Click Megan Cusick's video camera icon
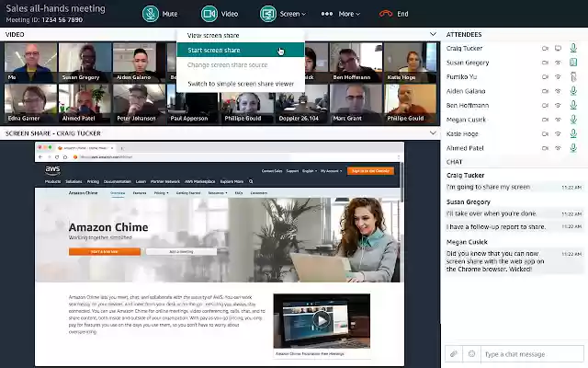 (x=545, y=120)
